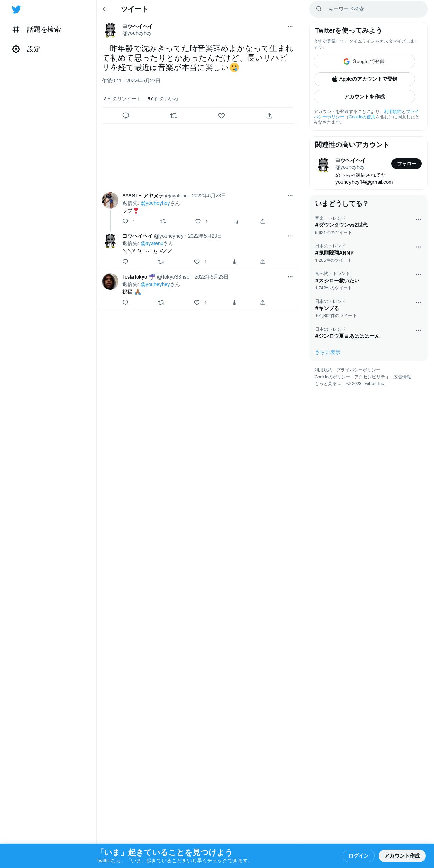Like the main tweet via heart icon
The height and width of the screenshot is (868, 434).
[221, 116]
